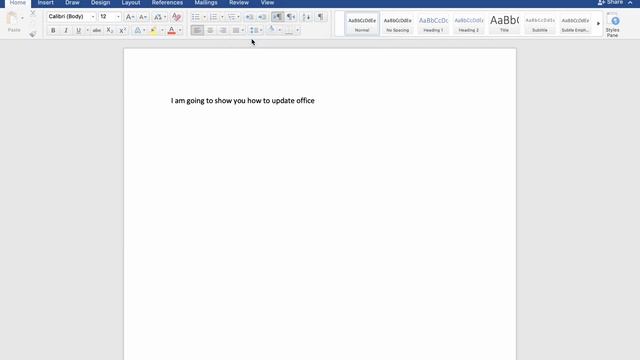Click the Format Painter brush icon
640x360 pixels.
33,34
